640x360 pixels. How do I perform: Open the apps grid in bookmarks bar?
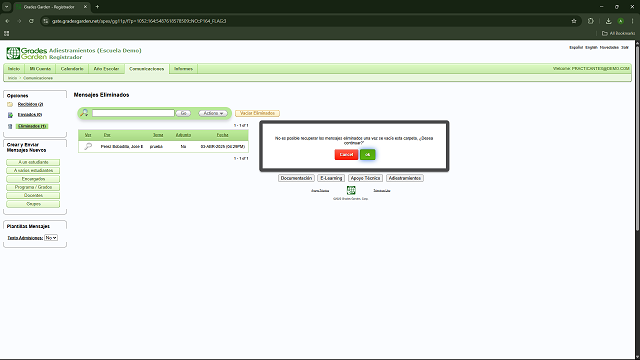[7, 33]
